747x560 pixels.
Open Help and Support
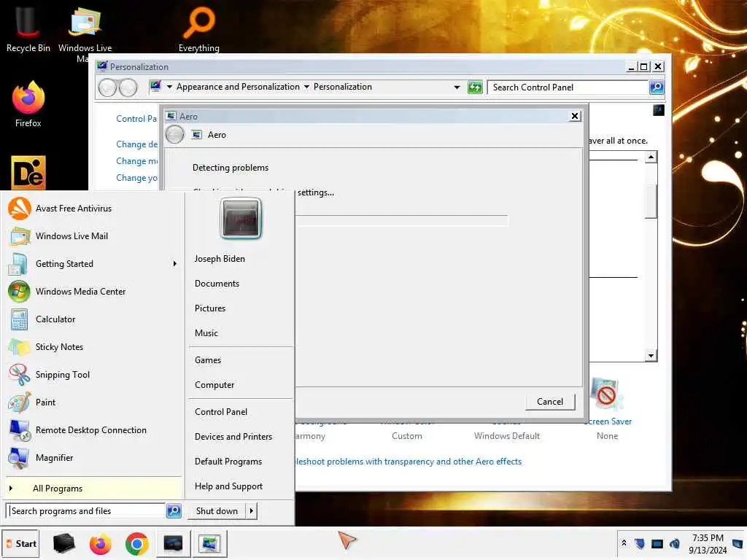click(x=228, y=486)
